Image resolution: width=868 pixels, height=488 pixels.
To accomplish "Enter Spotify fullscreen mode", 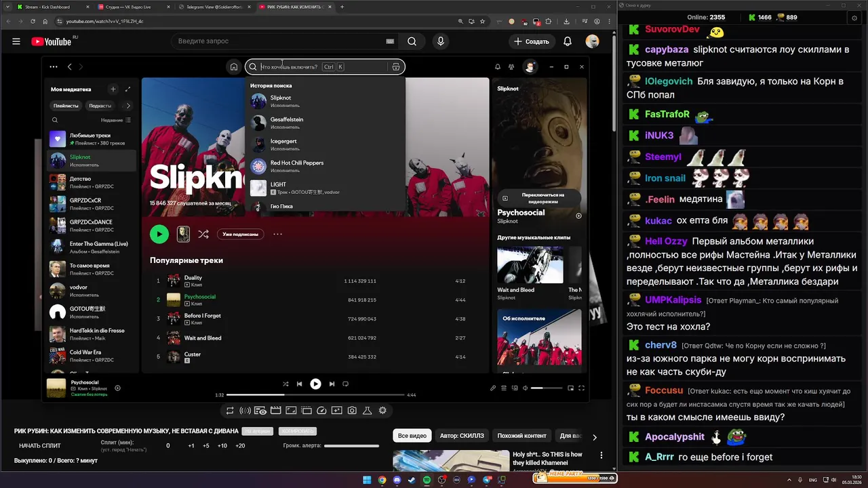I will pyautogui.click(x=581, y=388).
